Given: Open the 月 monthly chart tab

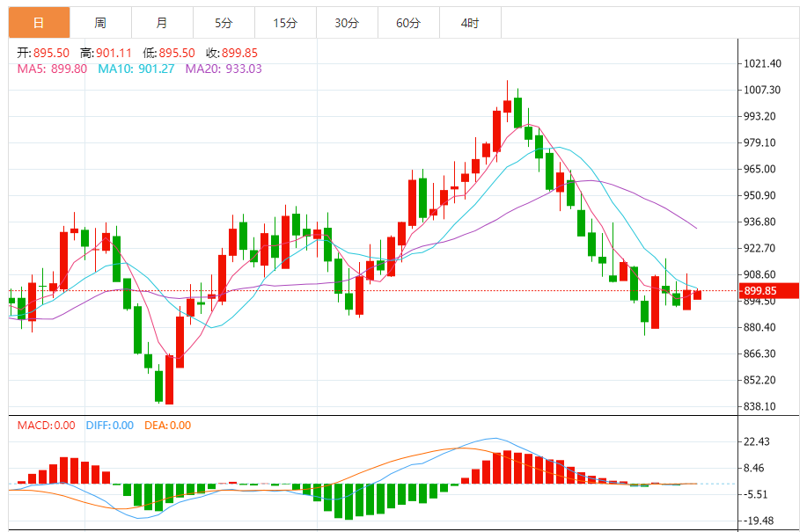Looking at the screenshot, I should pos(162,23).
